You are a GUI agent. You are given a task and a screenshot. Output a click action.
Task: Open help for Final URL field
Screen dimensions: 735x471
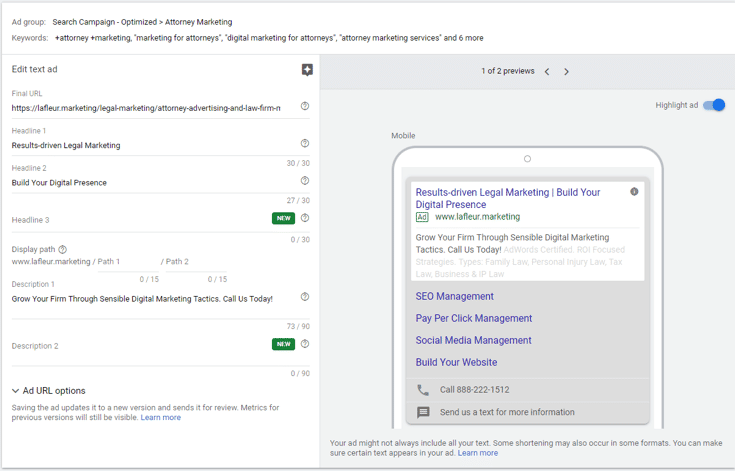click(x=305, y=106)
